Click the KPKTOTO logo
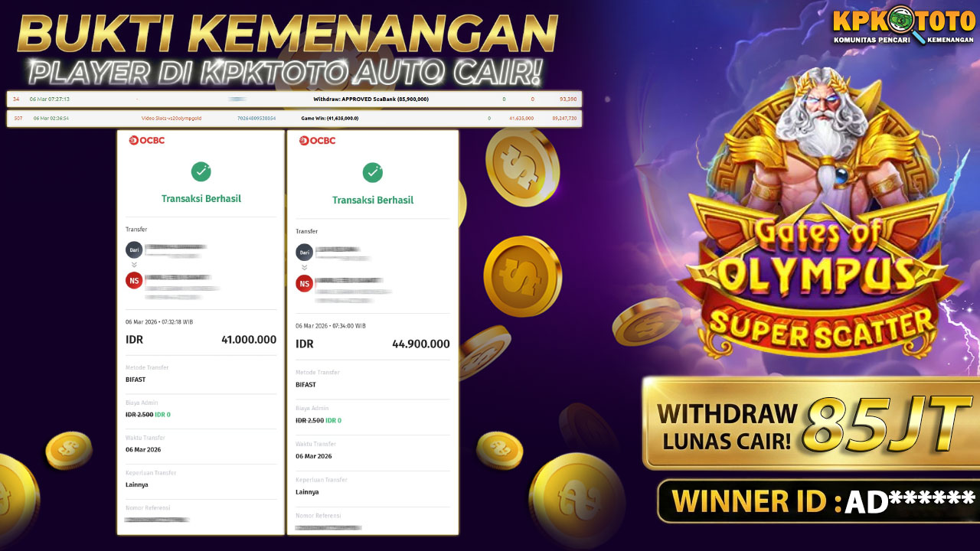The image size is (980, 551). [903, 25]
